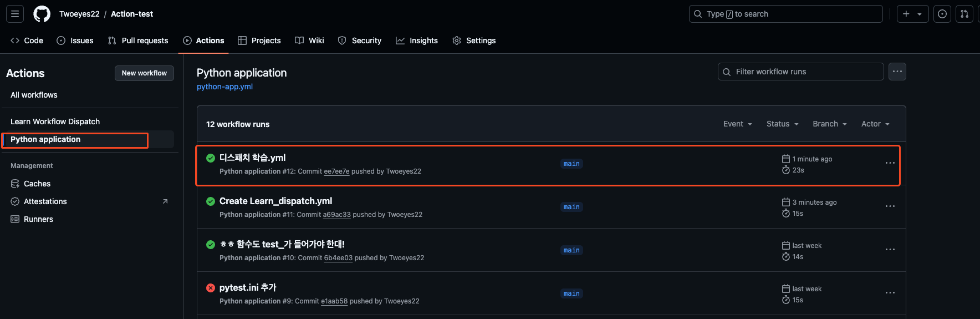Click main branch label on run #10
The image size is (980, 319).
[x=571, y=250]
